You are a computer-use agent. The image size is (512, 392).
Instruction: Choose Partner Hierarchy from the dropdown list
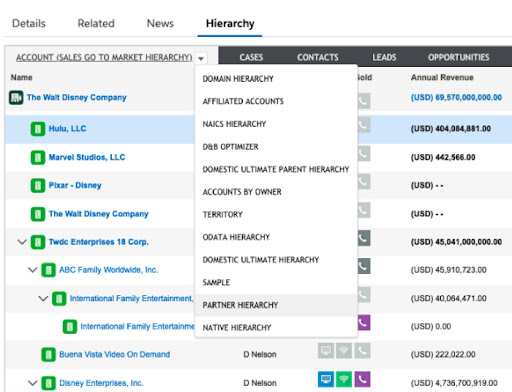coord(240,305)
